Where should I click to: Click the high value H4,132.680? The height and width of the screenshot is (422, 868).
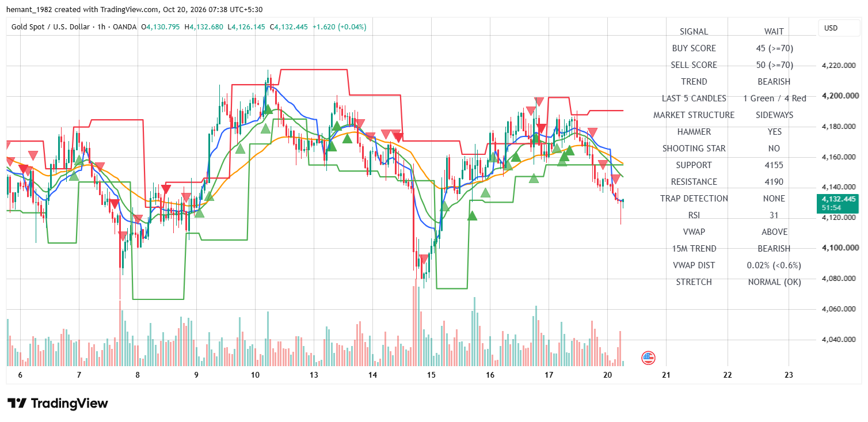coord(204,26)
